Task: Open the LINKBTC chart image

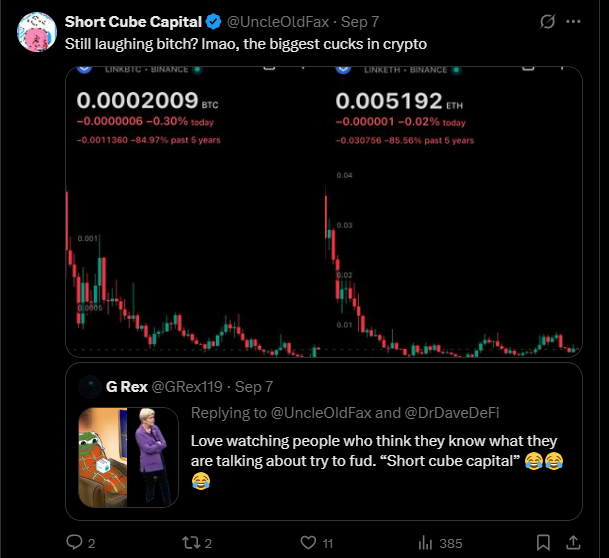Action: [x=195, y=212]
